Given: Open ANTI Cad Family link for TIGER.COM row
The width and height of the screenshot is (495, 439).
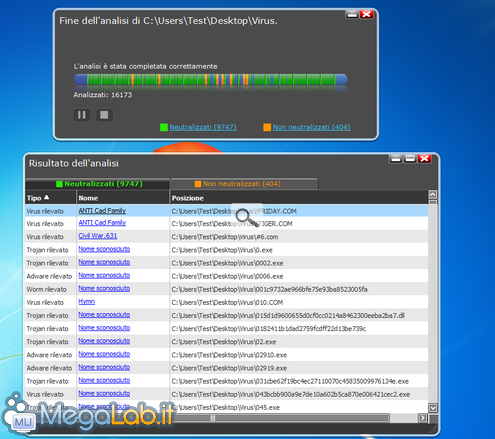Looking at the screenshot, I should pos(102,223).
